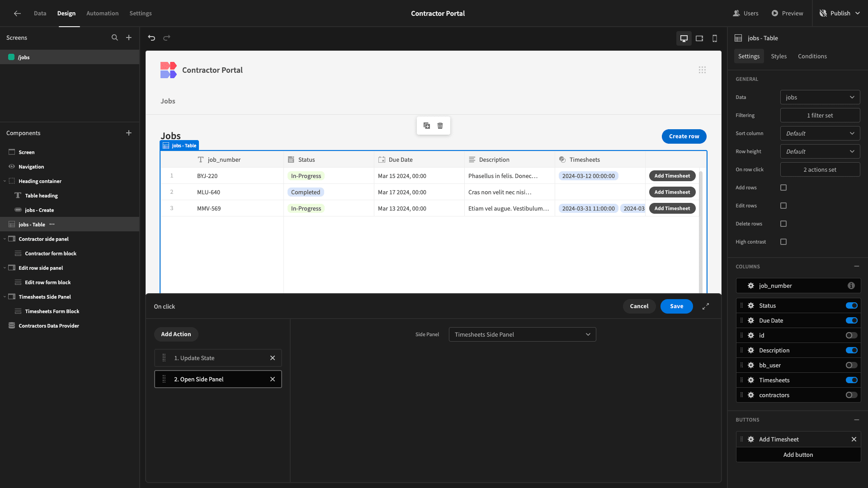868x488 pixels.
Task: Open the 1 filter set field
Action: point(820,115)
